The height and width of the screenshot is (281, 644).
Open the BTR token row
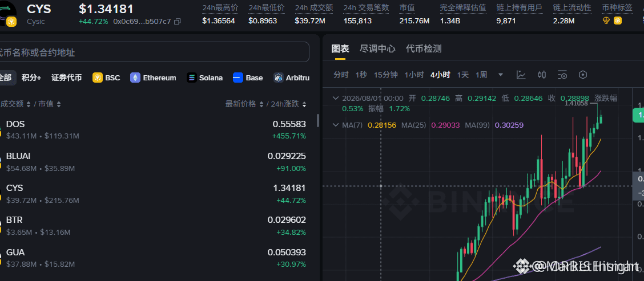[154, 226]
